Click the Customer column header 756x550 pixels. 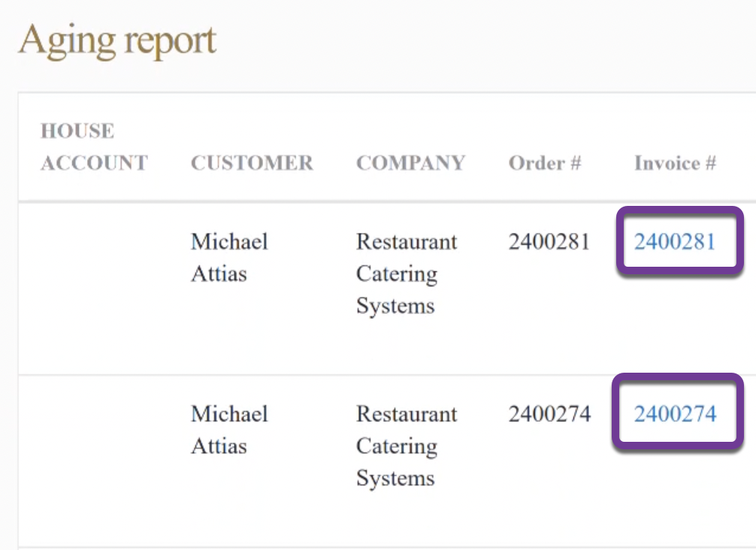tap(252, 163)
